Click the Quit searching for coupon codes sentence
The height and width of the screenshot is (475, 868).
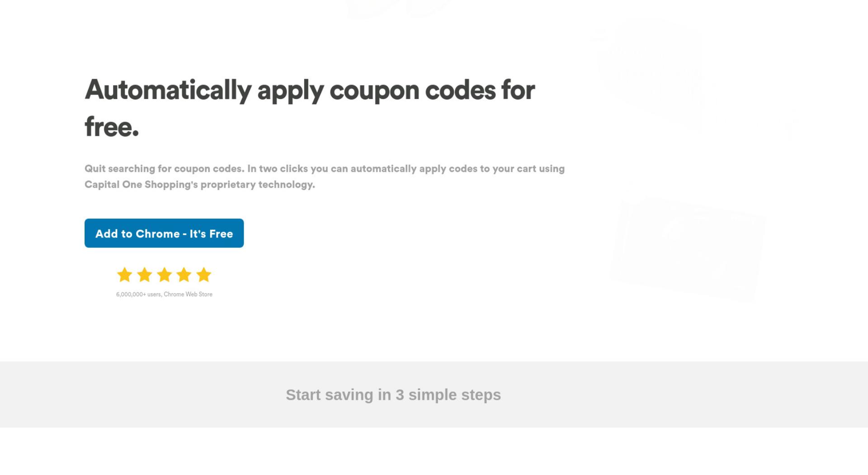165,169
